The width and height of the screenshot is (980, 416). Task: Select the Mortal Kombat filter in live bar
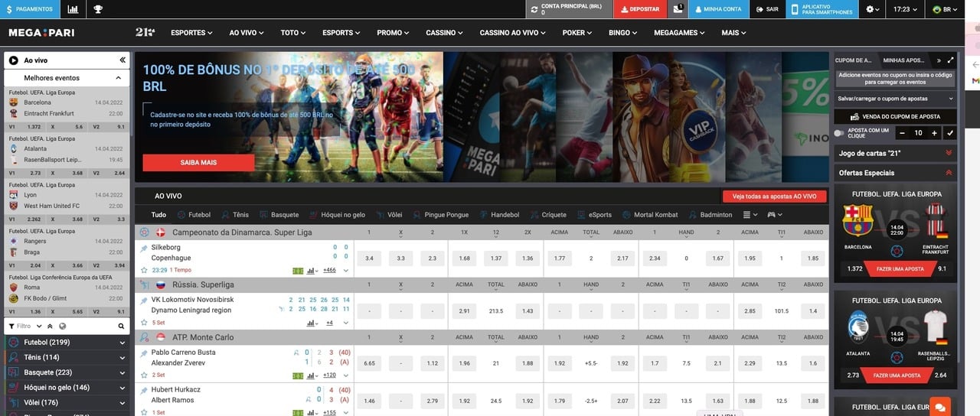coord(650,215)
